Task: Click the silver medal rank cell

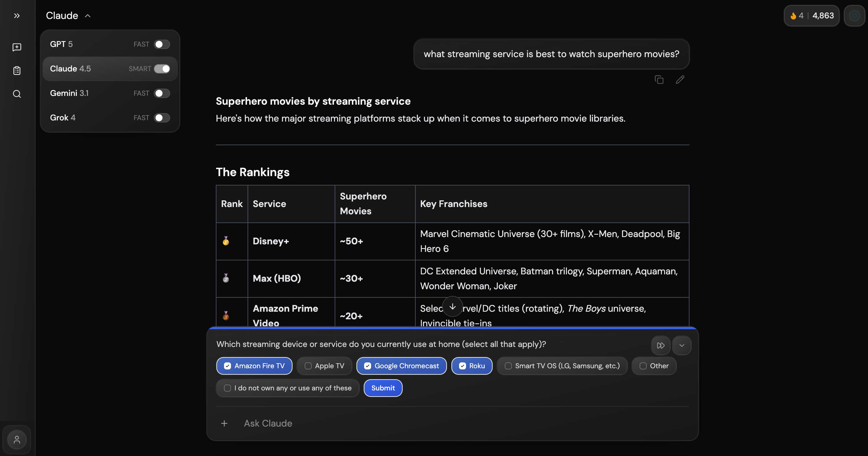Action: tap(232, 279)
